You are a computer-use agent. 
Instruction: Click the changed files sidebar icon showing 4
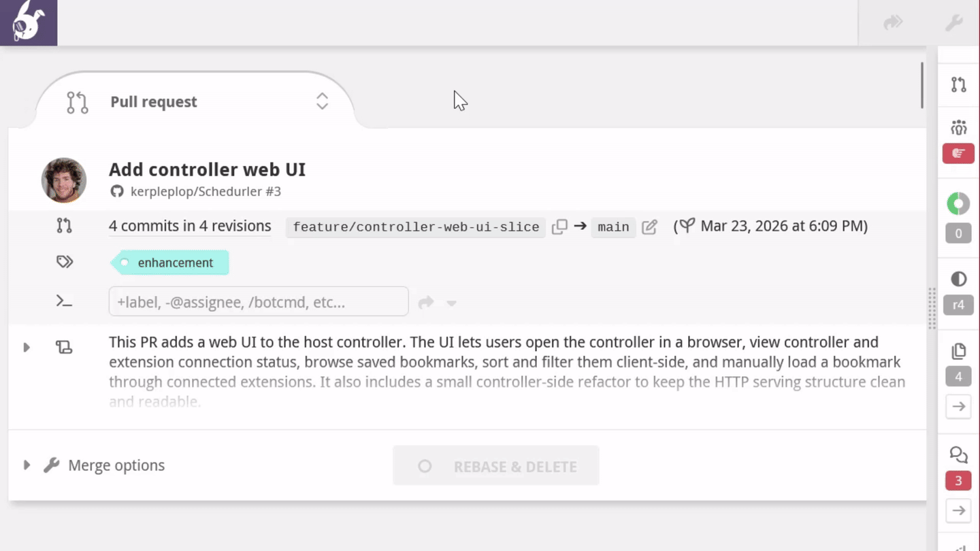(958, 351)
